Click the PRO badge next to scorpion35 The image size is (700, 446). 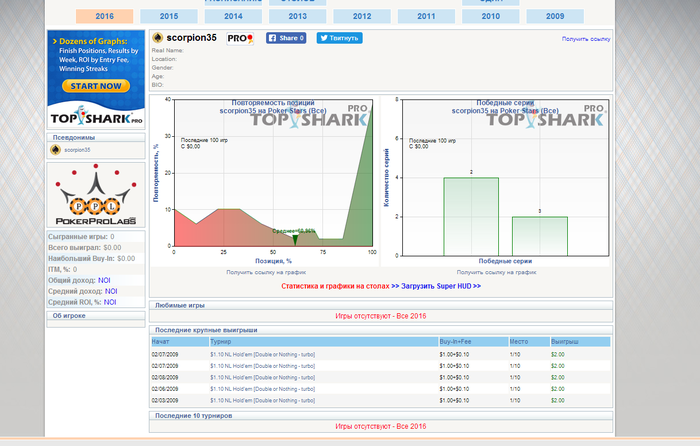[x=240, y=38]
